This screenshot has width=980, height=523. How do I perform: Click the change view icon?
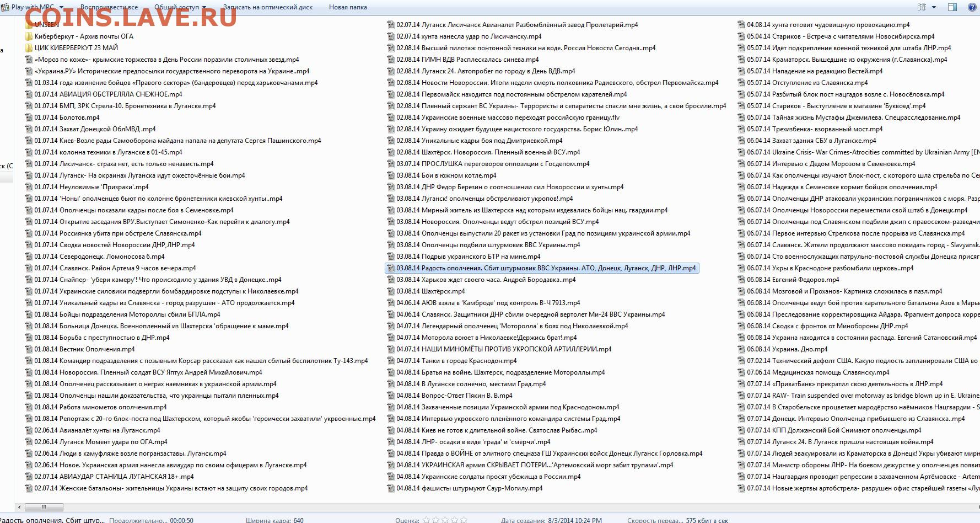pyautogui.click(x=922, y=7)
